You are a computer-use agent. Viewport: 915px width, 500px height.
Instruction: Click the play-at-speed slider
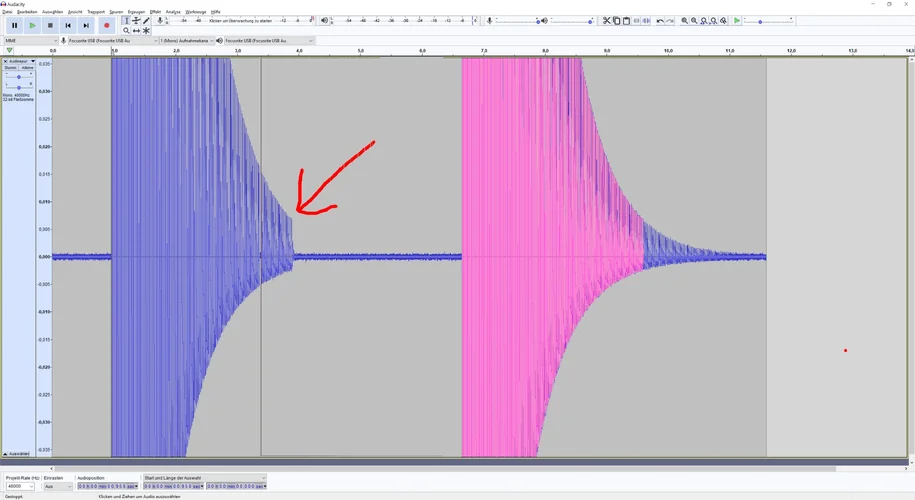click(768, 21)
